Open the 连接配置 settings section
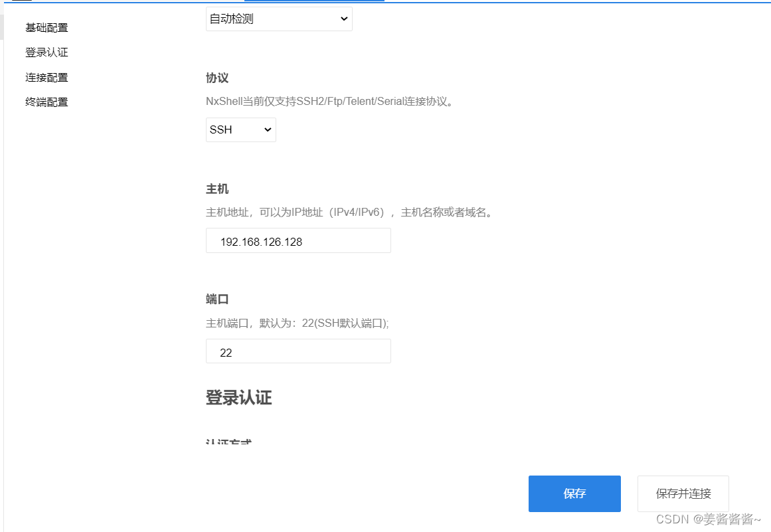Screen dimensions: 771x532 (x=46, y=77)
